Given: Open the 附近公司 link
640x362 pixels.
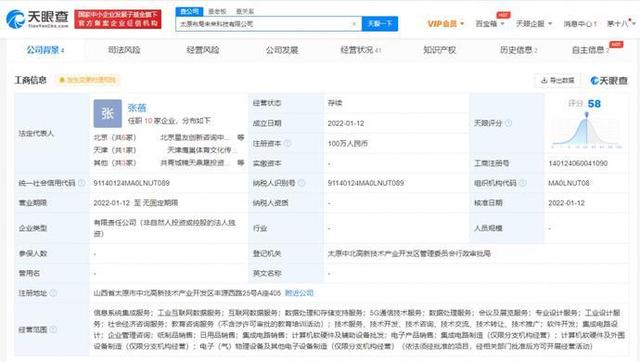Looking at the screenshot, I should (299, 293).
